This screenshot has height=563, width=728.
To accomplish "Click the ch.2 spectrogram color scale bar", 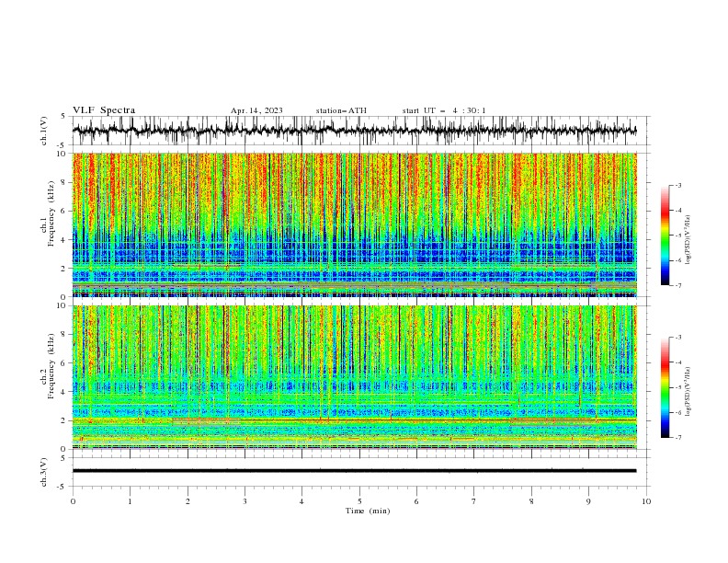I will click(x=665, y=387).
